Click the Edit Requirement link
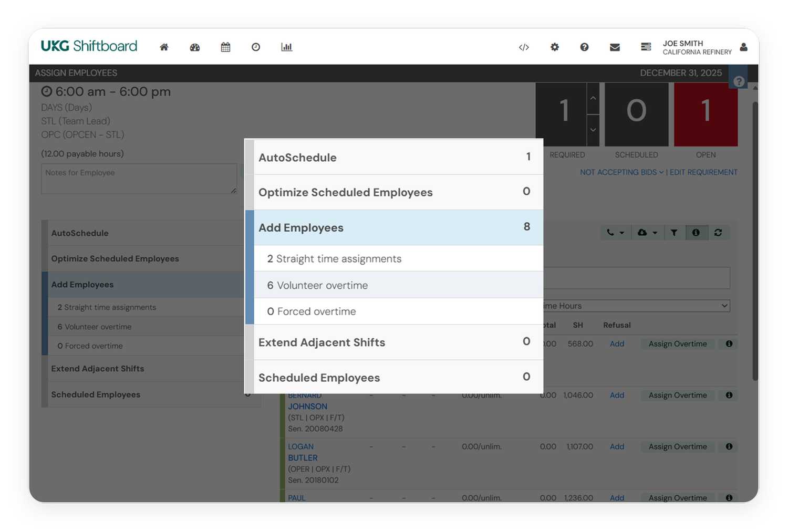This screenshot has width=788, height=532. coord(703,172)
